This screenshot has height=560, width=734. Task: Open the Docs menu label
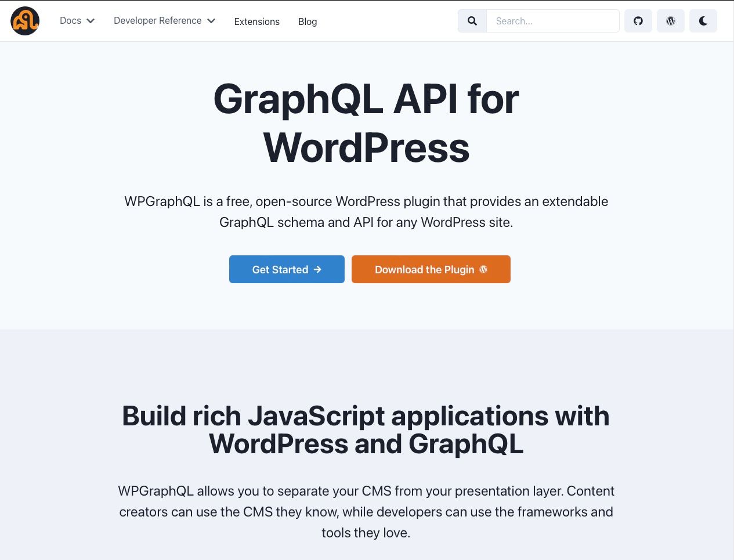[70, 21]
